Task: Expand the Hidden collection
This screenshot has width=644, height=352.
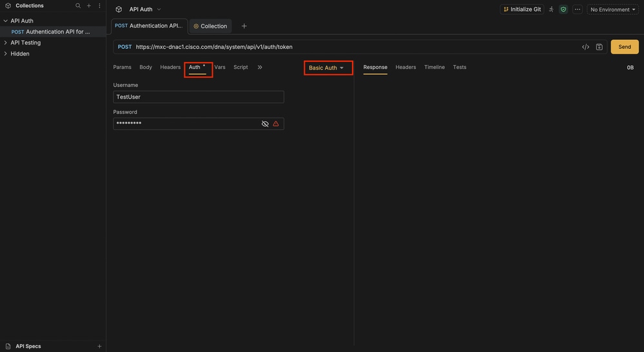Action: click(x=5, y=54)
